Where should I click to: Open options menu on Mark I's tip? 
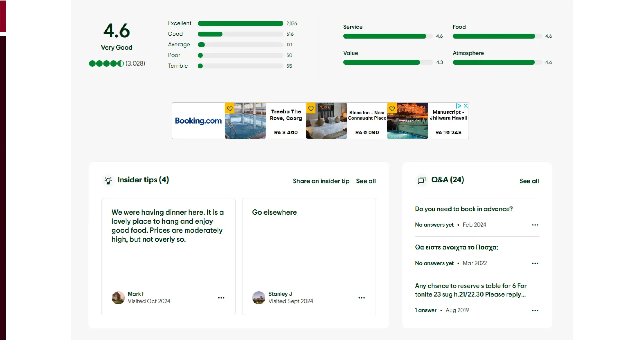pyautogui.click(x=221, y=298)
